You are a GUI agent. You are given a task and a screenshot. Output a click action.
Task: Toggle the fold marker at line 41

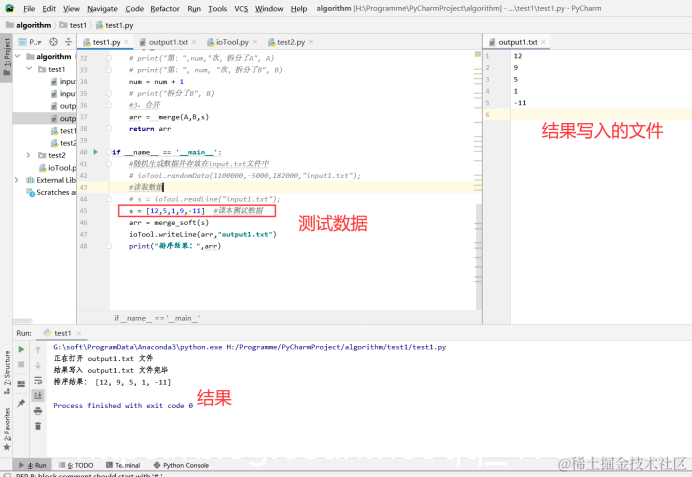click(109, 164)
